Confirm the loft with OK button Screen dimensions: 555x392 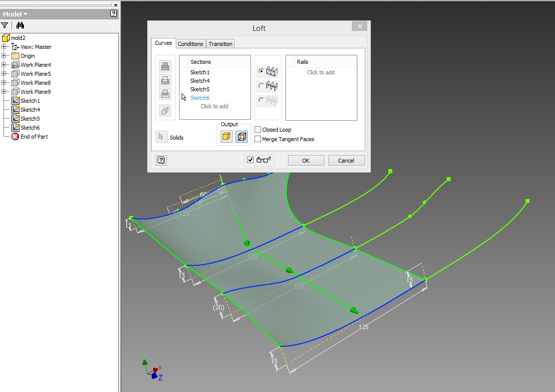pyautogui.click(x=305, y=160)
